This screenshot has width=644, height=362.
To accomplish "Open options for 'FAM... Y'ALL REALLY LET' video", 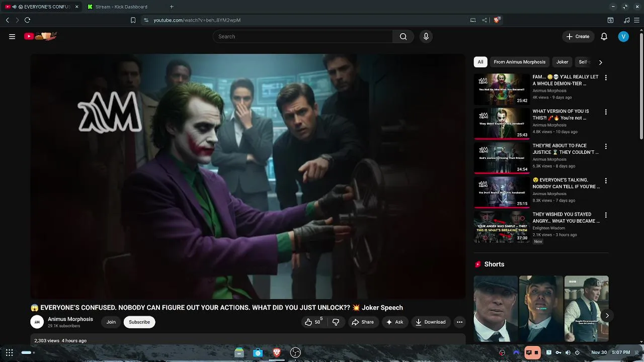I will pos(606,77).
